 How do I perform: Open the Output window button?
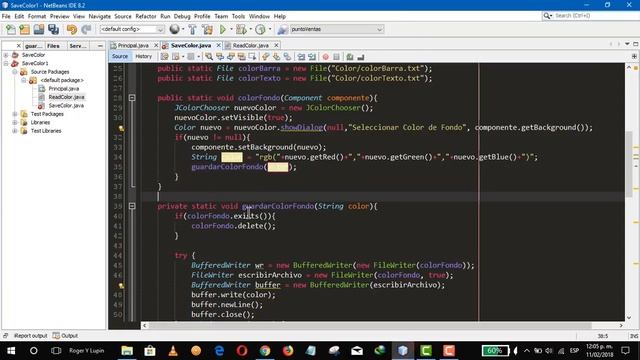(65, 336)
